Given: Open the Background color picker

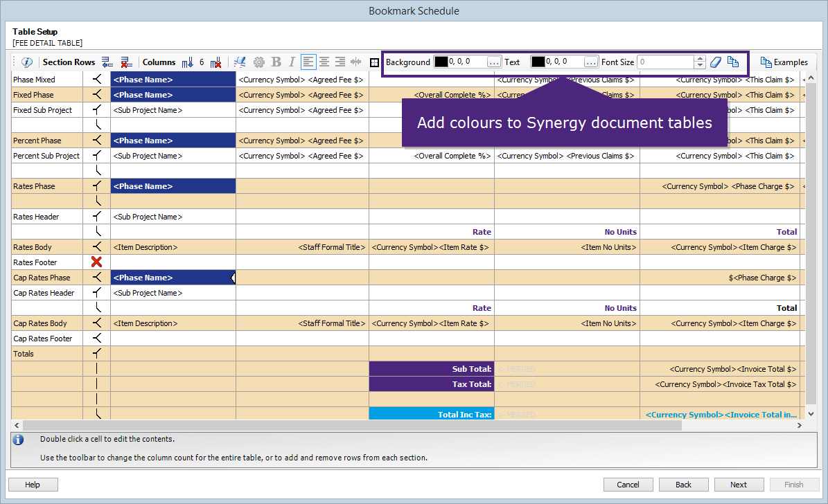Looking at the screenshot, I should tap(493, 62).
